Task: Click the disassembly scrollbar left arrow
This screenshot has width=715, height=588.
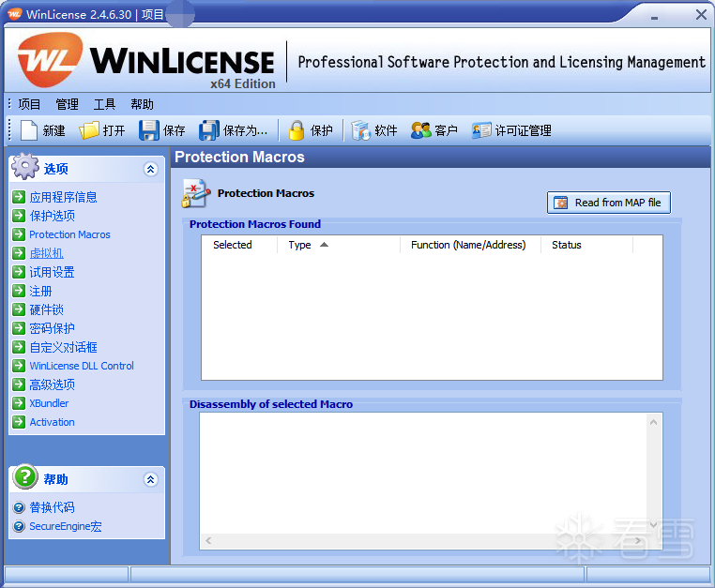Action: [x=208, y=540]
